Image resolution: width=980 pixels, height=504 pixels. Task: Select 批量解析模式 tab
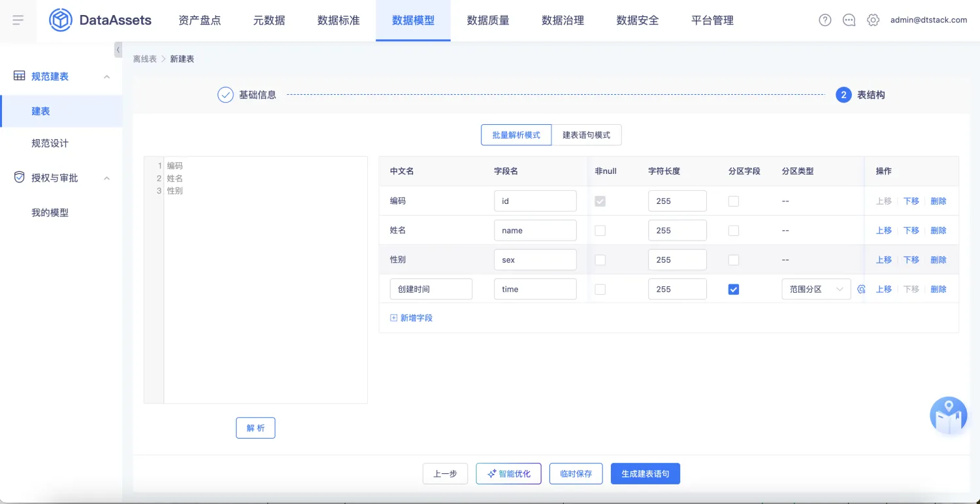516,135
